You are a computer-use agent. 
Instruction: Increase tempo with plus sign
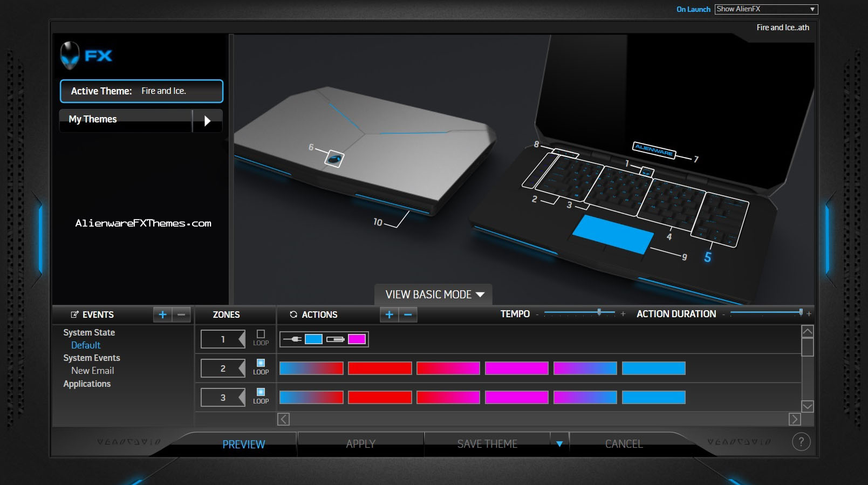click(623, 314)
